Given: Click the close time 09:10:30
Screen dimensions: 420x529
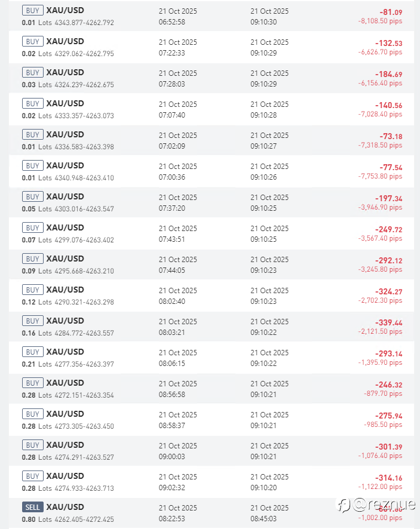Looking at the screenshot, I should click(263, 22).
